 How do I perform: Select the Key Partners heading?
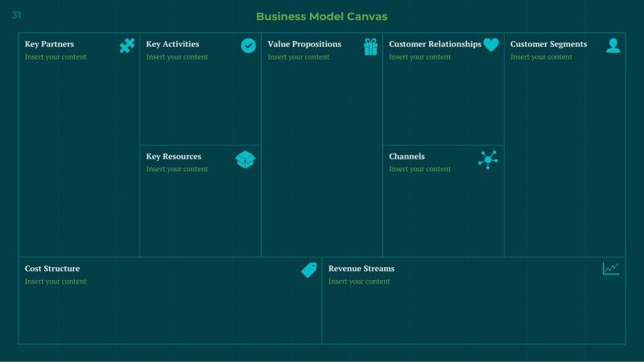coord(49,44)
